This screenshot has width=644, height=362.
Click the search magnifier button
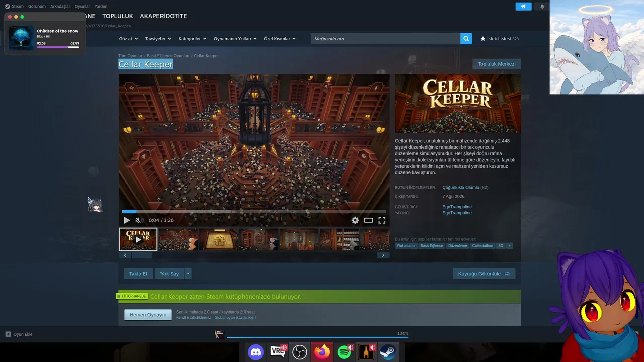466,39
